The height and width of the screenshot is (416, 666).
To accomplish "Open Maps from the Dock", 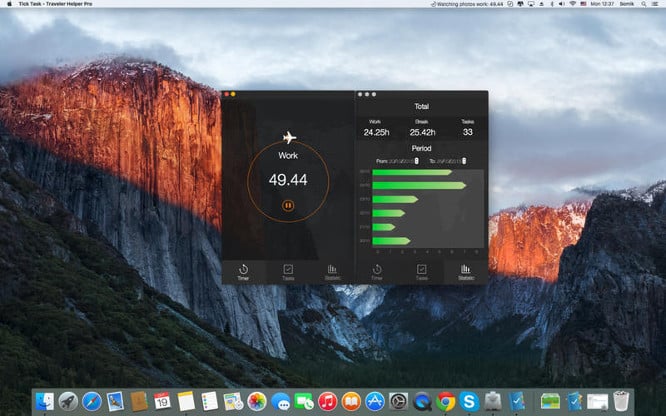I will [x=233, y=401].
